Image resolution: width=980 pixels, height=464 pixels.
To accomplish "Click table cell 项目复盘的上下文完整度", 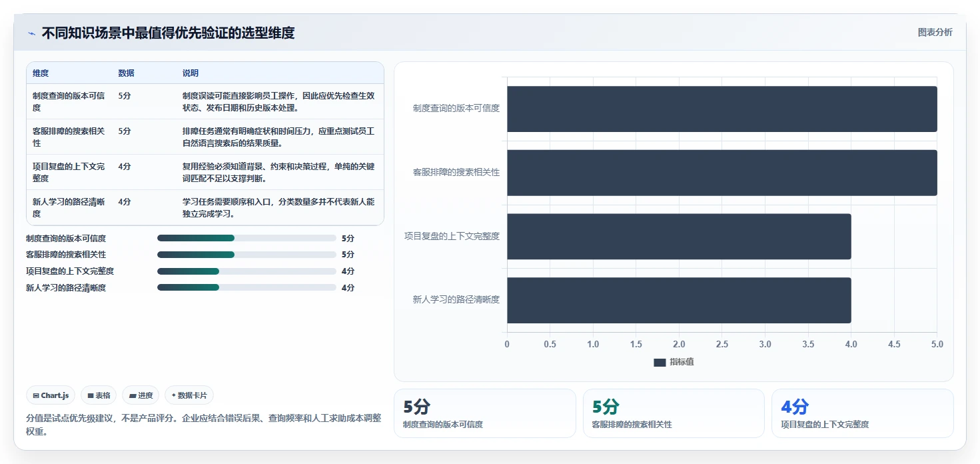I will click(x=69, y=172).
